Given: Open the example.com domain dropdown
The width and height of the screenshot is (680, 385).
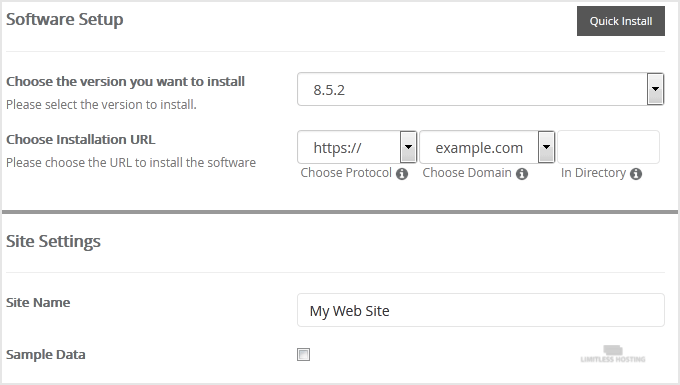Looking at the screenshot, I should [487, 147].
